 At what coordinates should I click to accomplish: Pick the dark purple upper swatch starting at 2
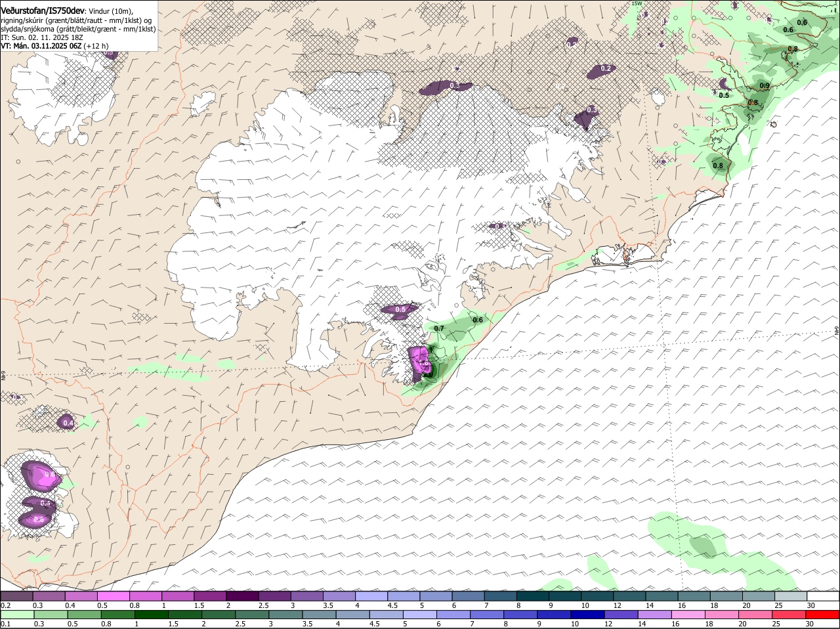coord(241,596)
